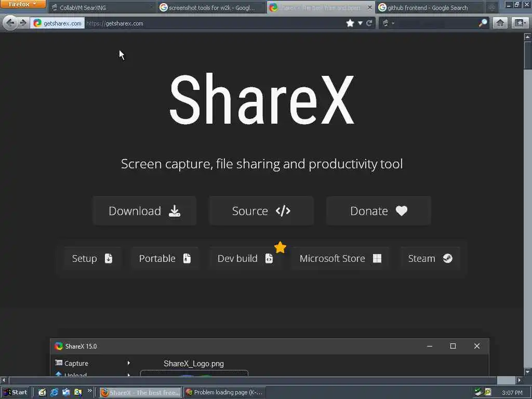The image size is (532, 399).
Task: Click the horizontal scrollbar right arrow
Action: 520,380
